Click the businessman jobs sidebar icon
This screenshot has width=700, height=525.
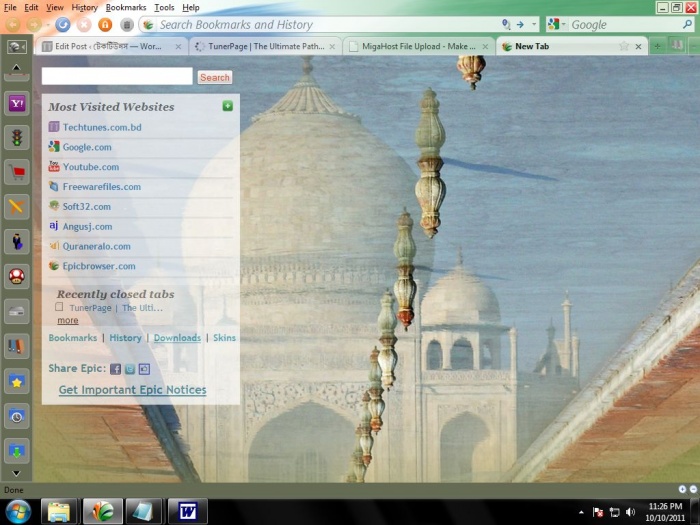pyautogui.click(x=17, y=242)
